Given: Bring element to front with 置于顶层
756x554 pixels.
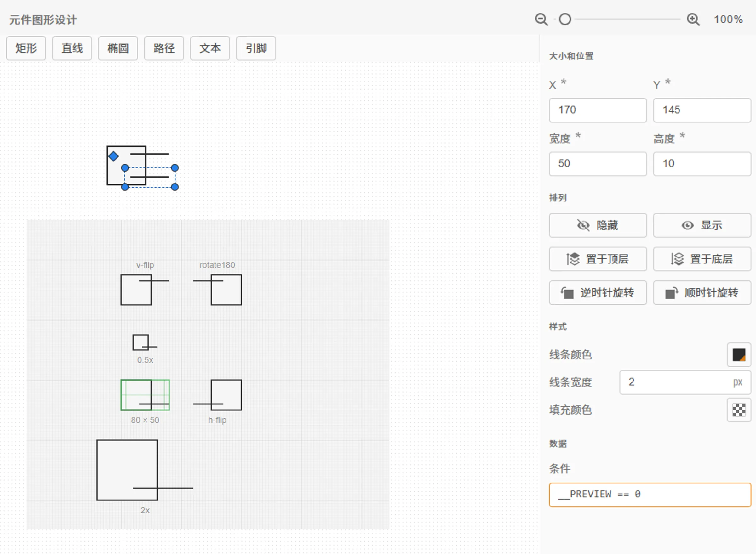Looking at the screenshot, I should 598,259.
